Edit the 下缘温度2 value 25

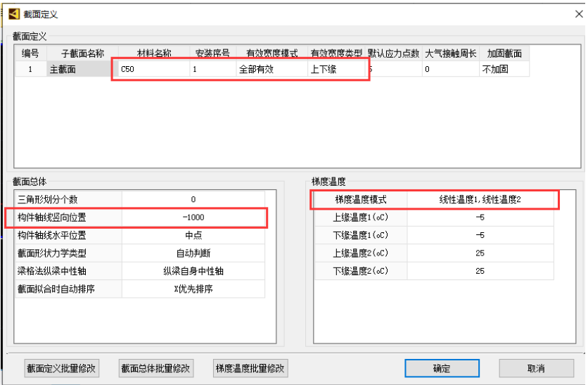480,271
